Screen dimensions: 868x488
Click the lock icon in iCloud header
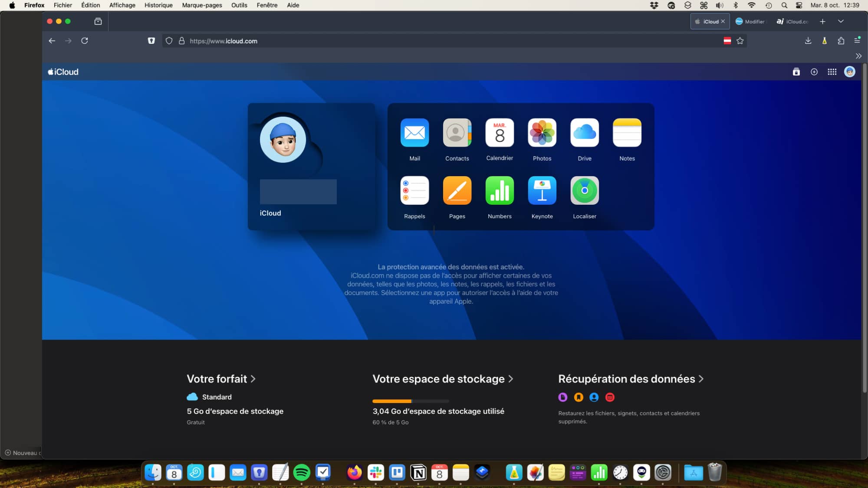click(x=796, y=72)
